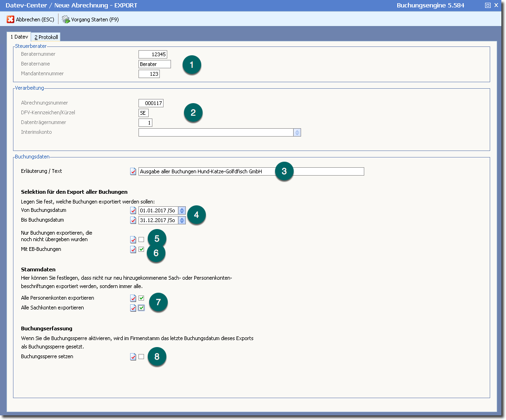Click the preset icon next to Bis Buchungsdatum
Screen dimensions: 506x420
pyautogui.click(x=133, y=220)
